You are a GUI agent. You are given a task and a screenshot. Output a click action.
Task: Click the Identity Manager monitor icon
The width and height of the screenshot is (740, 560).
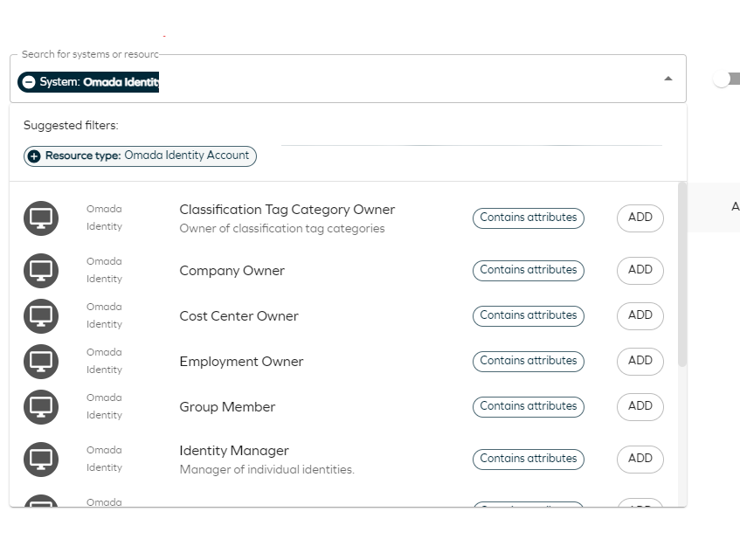point(41,459)
